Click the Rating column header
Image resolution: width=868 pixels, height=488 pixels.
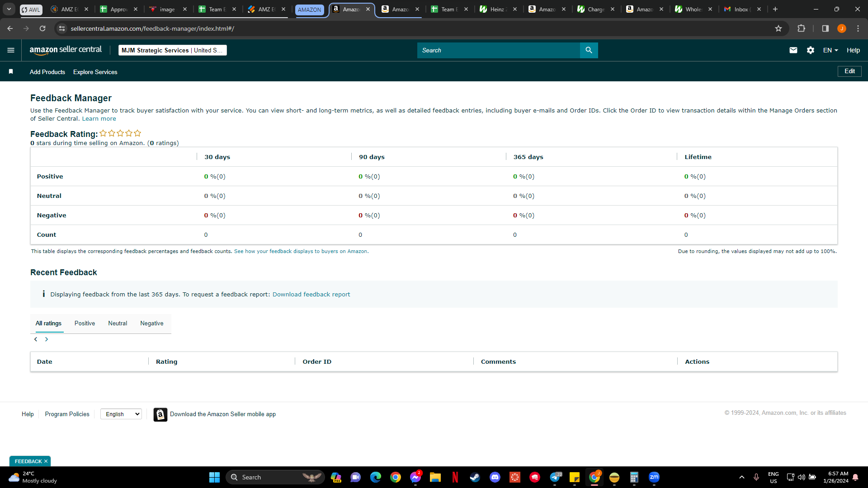pos(166,362)
